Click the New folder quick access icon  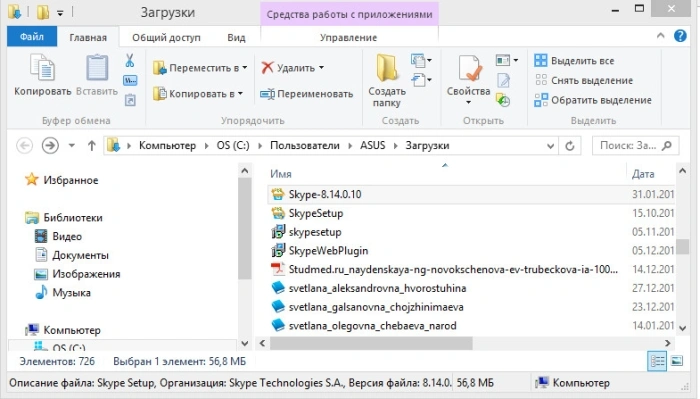(43, 12)
